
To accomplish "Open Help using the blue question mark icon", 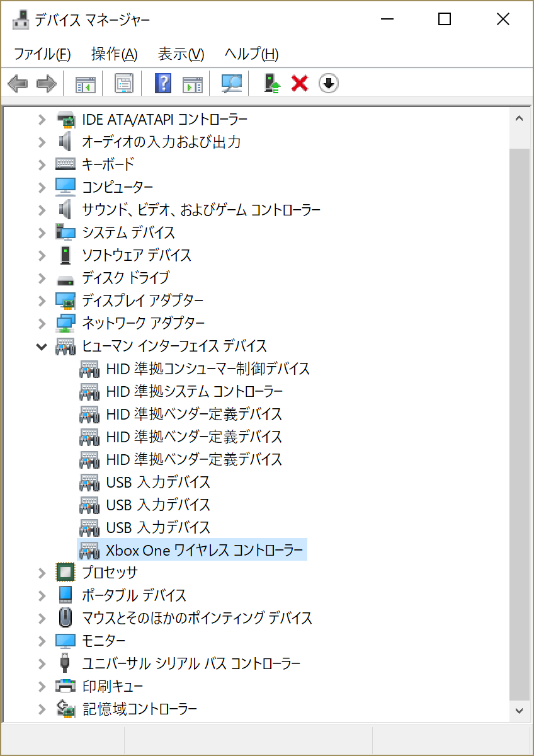I will tap(162, 83).
